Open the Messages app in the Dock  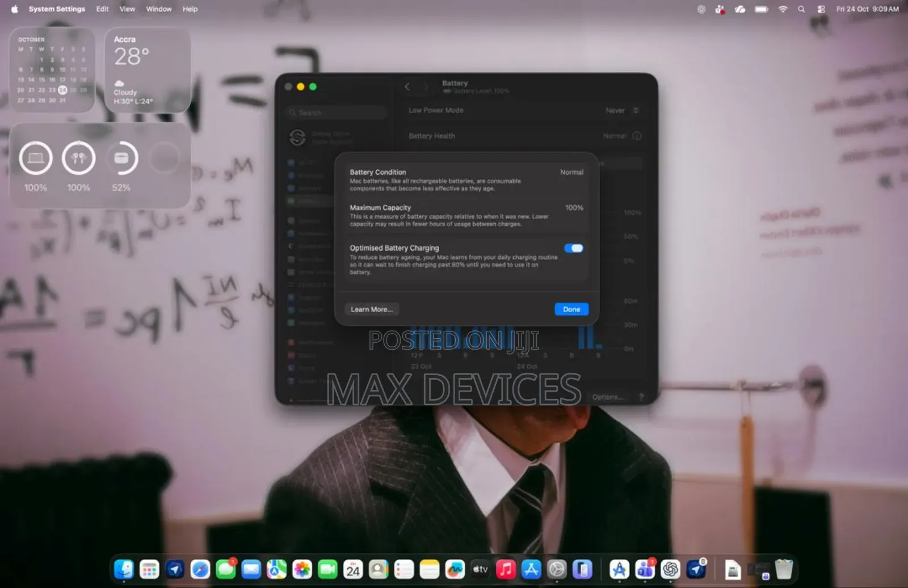(x=226, y=569)
